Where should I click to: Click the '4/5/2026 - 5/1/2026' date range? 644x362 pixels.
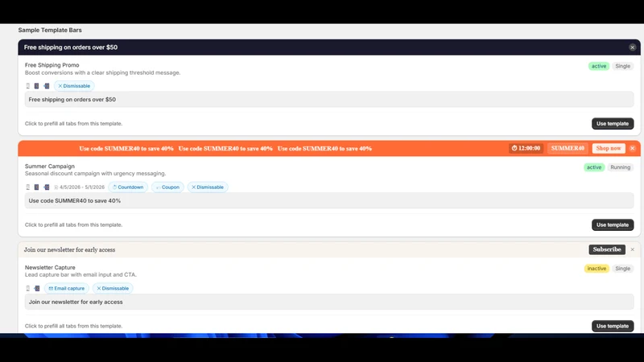pyautogui.click(x=82, y=187)
